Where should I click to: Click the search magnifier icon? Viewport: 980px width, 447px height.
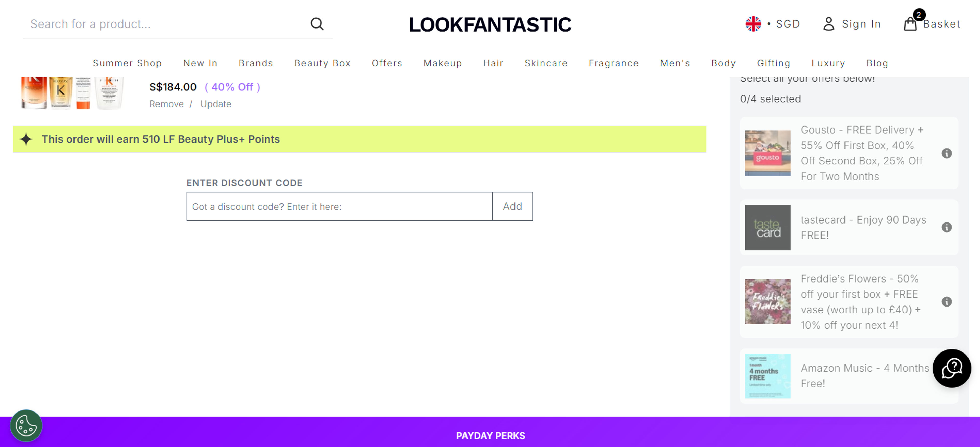tap(316, 24)
